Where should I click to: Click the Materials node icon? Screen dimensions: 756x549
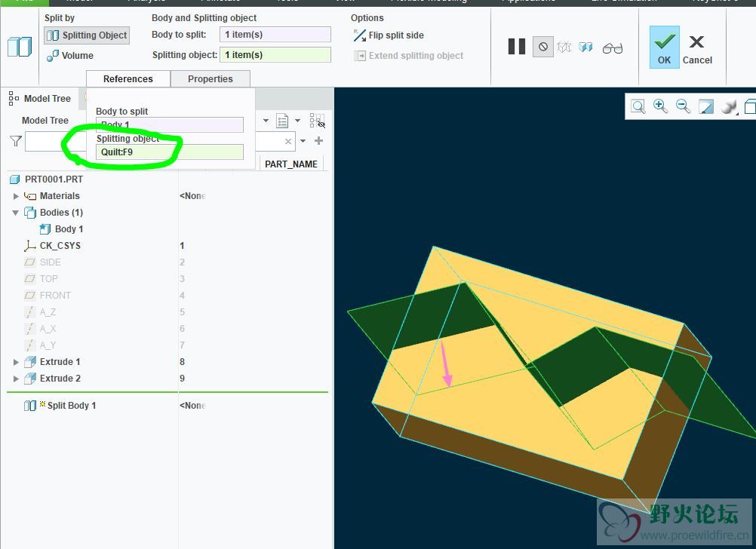point(30,196)
